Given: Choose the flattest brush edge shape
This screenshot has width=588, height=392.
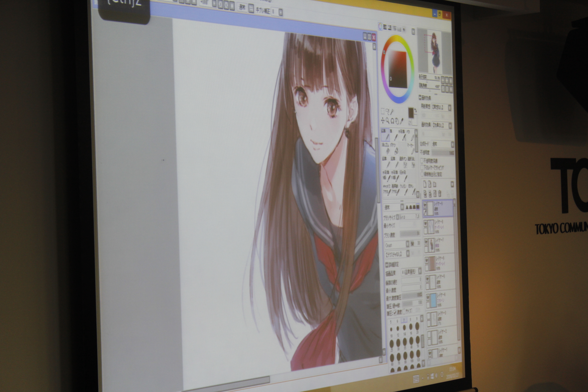Looking at the screenshot, I should (x=418, y=207).
